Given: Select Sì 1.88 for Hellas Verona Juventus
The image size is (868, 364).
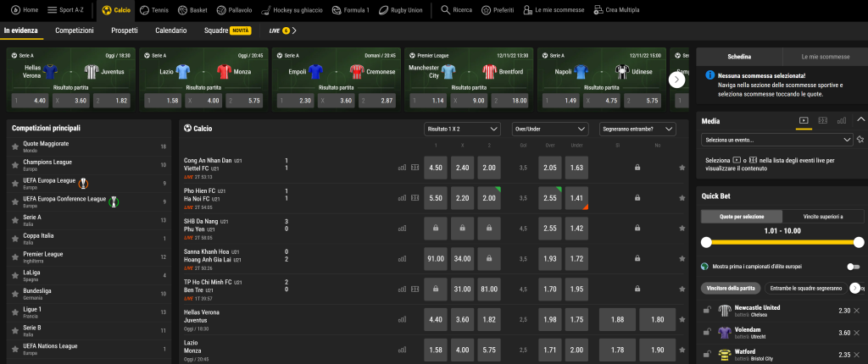Looking at the screenshot, I should point(618,320).
